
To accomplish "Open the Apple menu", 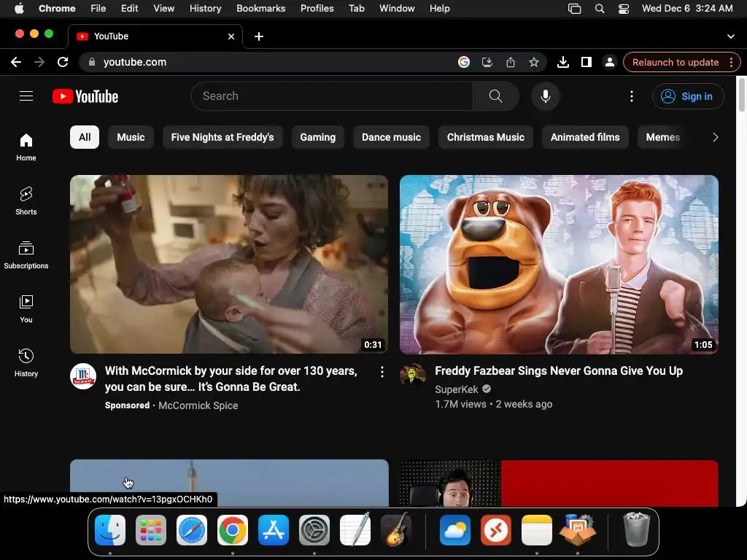I will coord(19,9).
